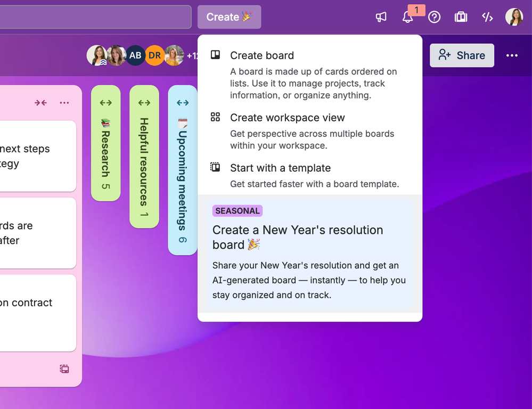The height and width of the screenshot is (409, 532).
Task: Open the megaphone announcements icon
Action: tap(381, 17)
